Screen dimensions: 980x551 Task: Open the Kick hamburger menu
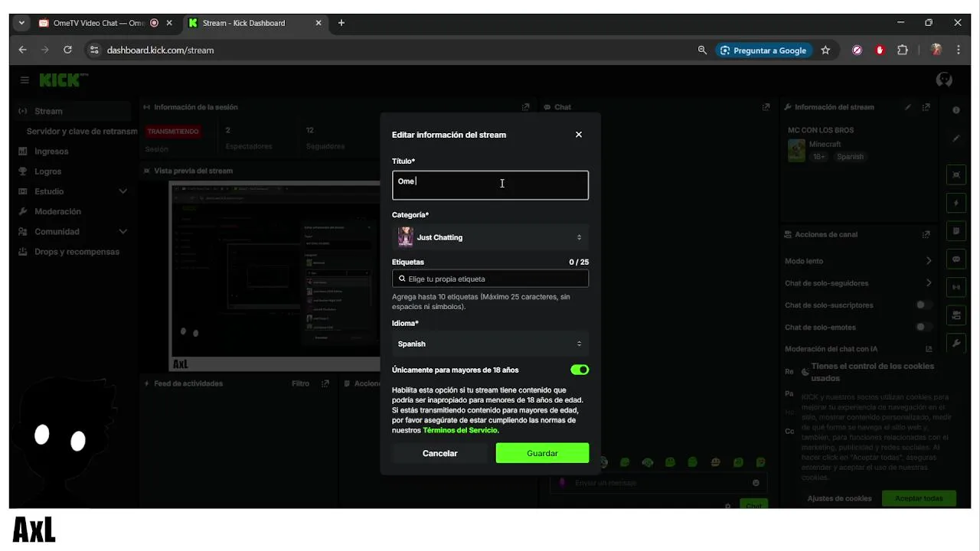pyautogui.click(x=24, y=80)
